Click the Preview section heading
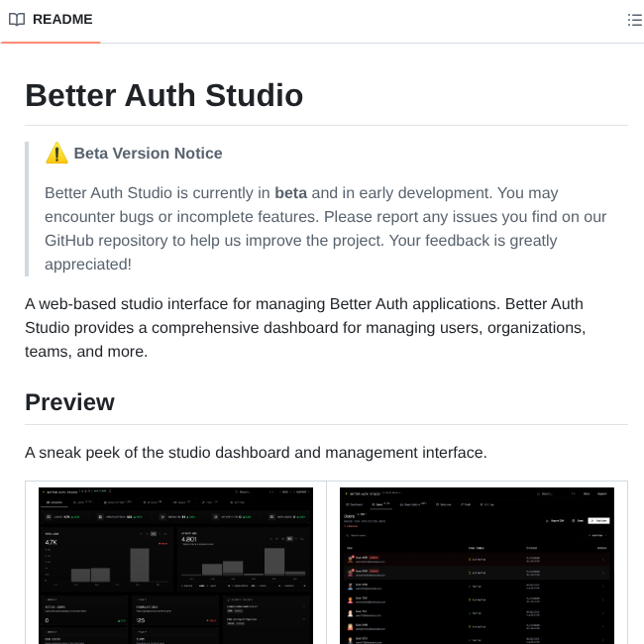 (69, 402)
